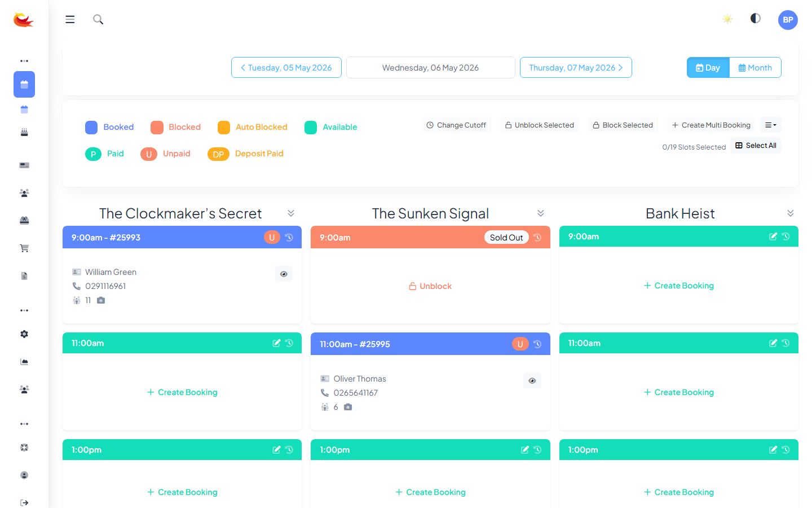The height and width of the screenshot is (508, 812).
Task: Unblock the Sunken Signal 9:00am slot
Action: click(x=430, y=286)
